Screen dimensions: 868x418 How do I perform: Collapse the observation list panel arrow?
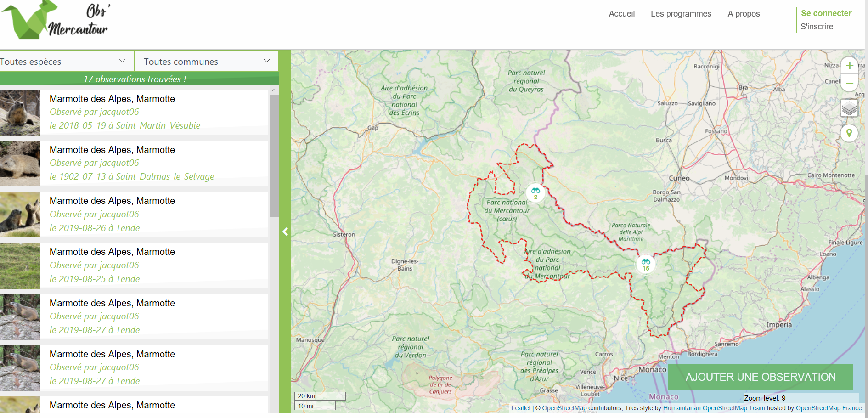click(x=285, y=232)
